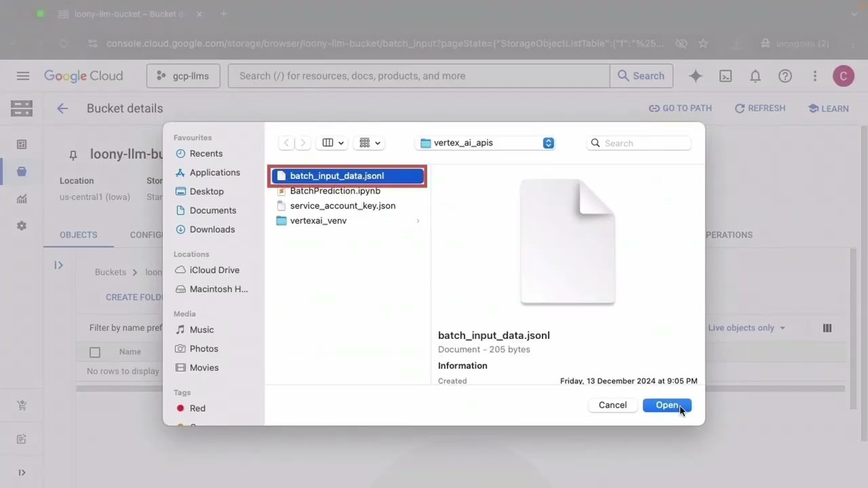Open the Live objects only dropdown
The width and height of the screenshot is (868, 488).
tap(747, 328)
